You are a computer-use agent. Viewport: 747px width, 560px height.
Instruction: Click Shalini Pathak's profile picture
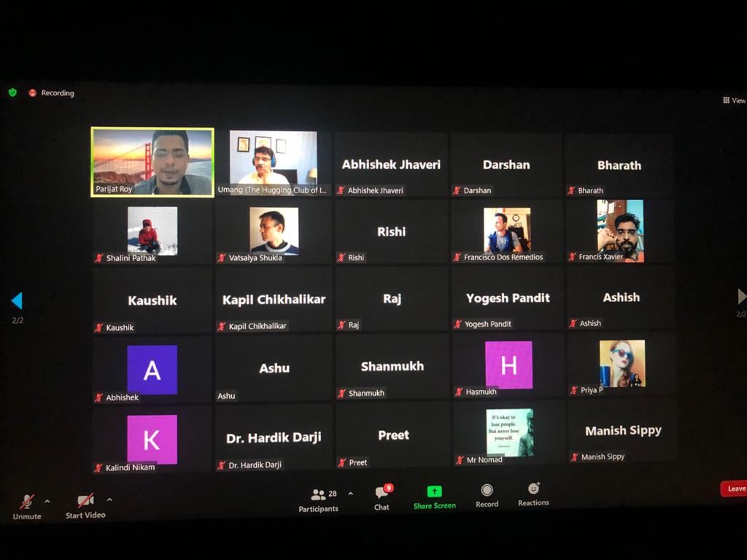click(152, 230)
